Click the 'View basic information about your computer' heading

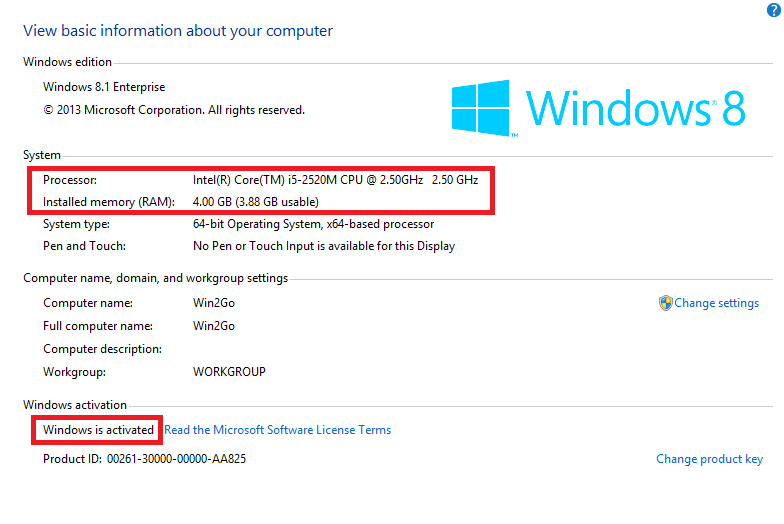(x=178, y=30)
